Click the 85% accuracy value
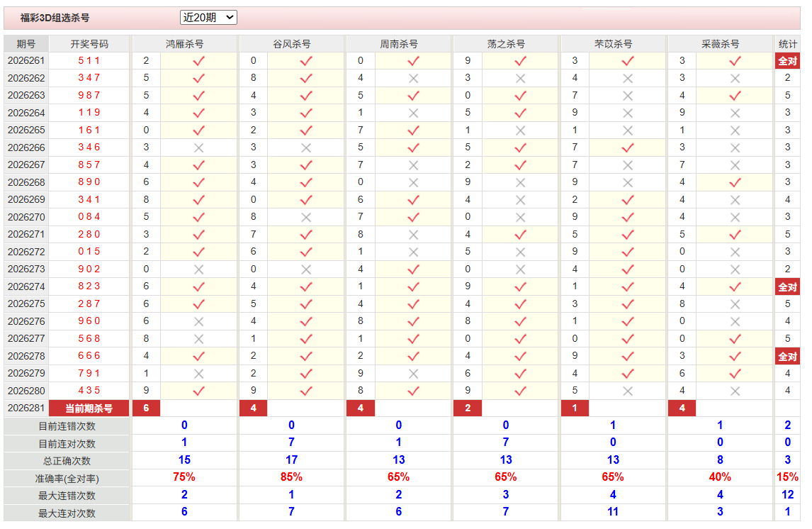Screen dimensions: 812x529 291,477
